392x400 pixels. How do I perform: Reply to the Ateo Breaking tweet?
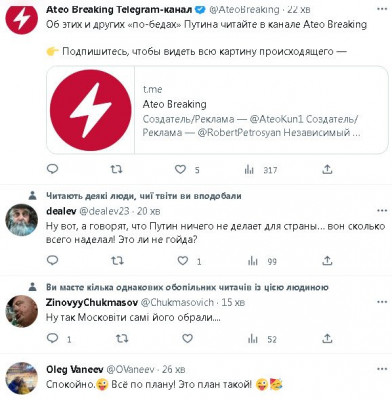(x=52, y=169)
